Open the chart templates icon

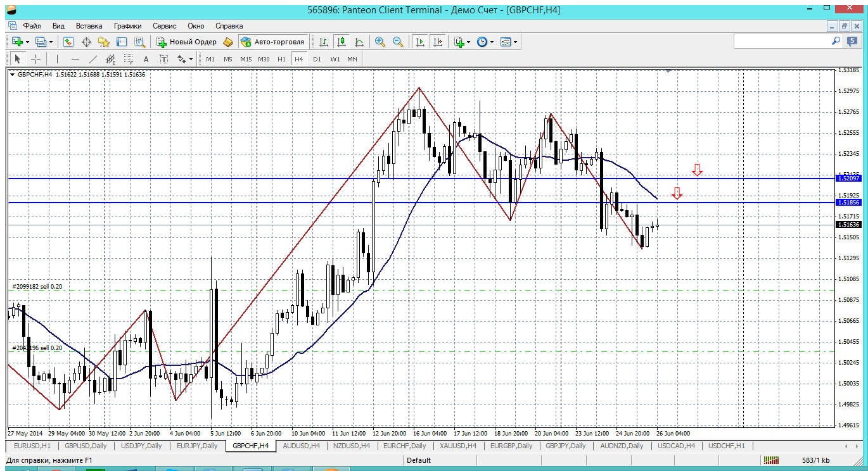(506, 42)
